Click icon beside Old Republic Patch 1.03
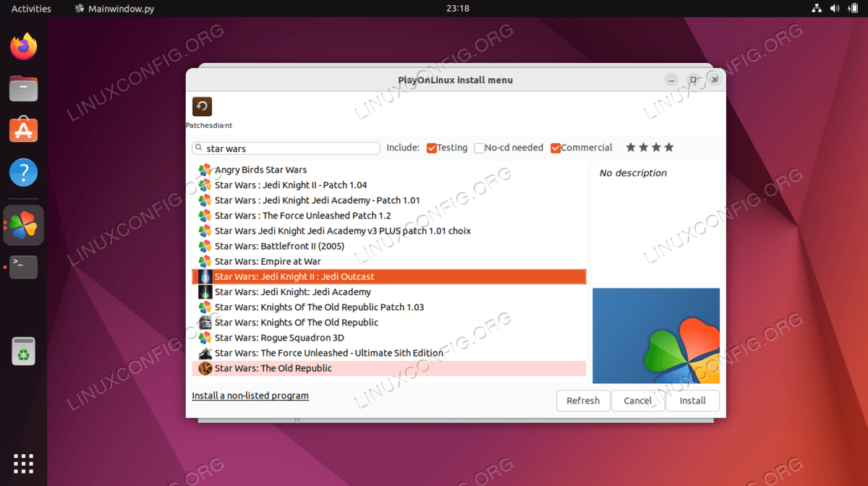 (205, 307)
